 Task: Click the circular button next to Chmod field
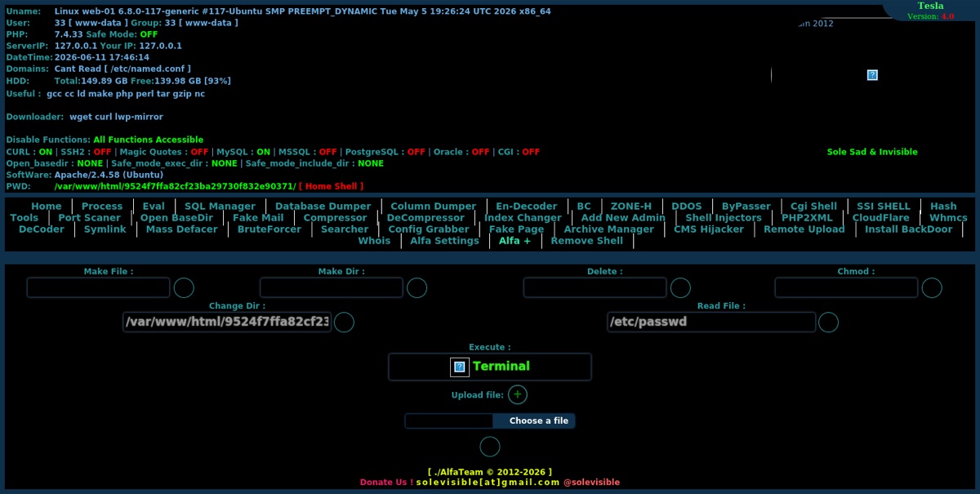[x=932, y=287]
